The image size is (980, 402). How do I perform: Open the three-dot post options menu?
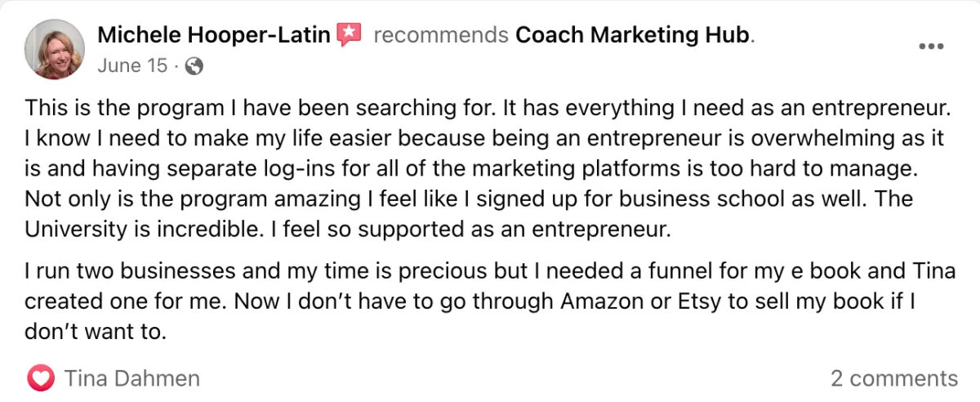click(x=931, y=47)
